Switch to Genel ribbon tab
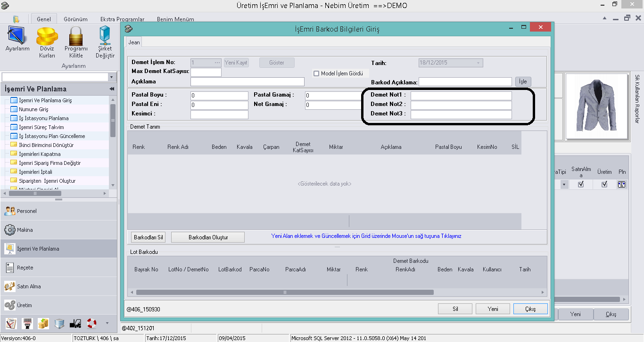Image resolution: width=644 pixels, height=342 pixels. click(44, 19)
